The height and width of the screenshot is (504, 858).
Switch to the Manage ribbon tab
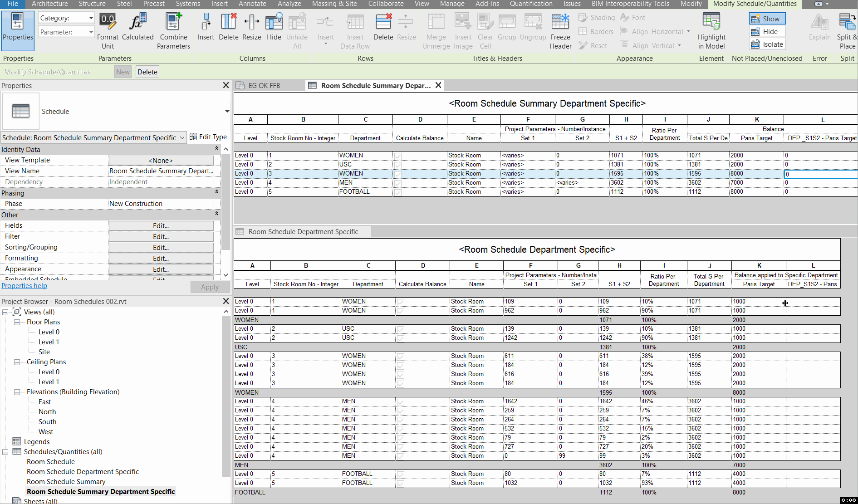point(452,4)
